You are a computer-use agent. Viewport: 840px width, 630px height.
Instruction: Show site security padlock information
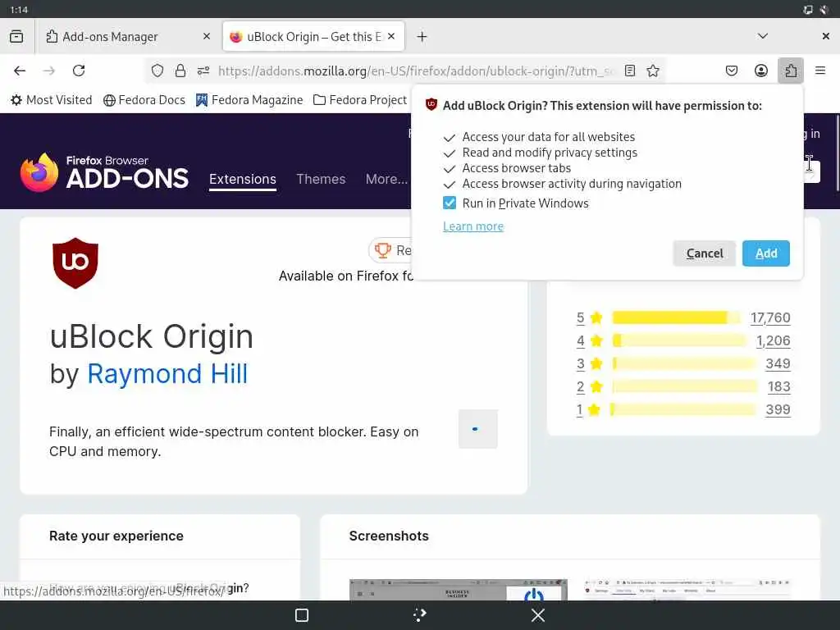(x=180, y=71)
